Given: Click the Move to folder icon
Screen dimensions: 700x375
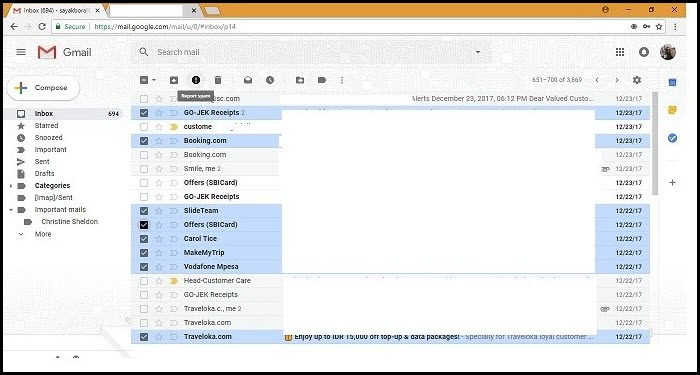Looking at the screenshot, I should tap(300, 80).
